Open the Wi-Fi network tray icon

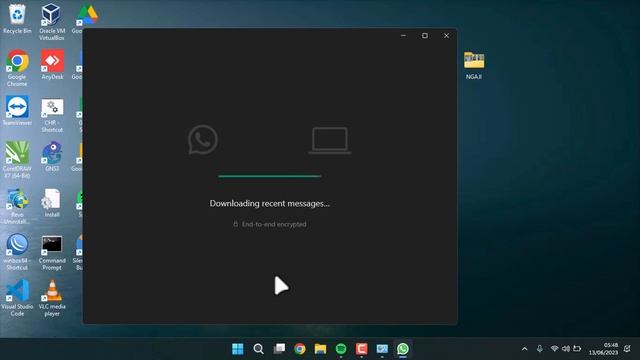(x=554, y=349)
